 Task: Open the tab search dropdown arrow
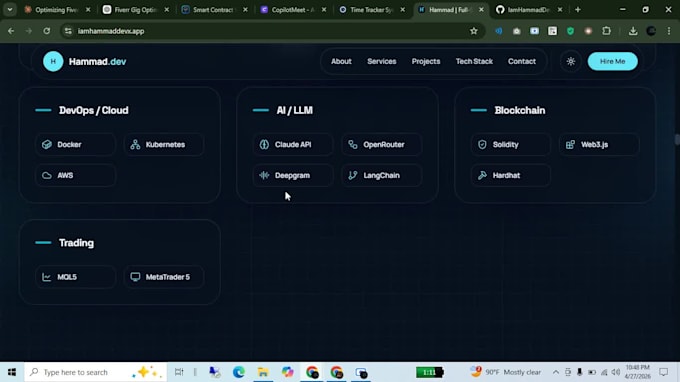[10, 10]
